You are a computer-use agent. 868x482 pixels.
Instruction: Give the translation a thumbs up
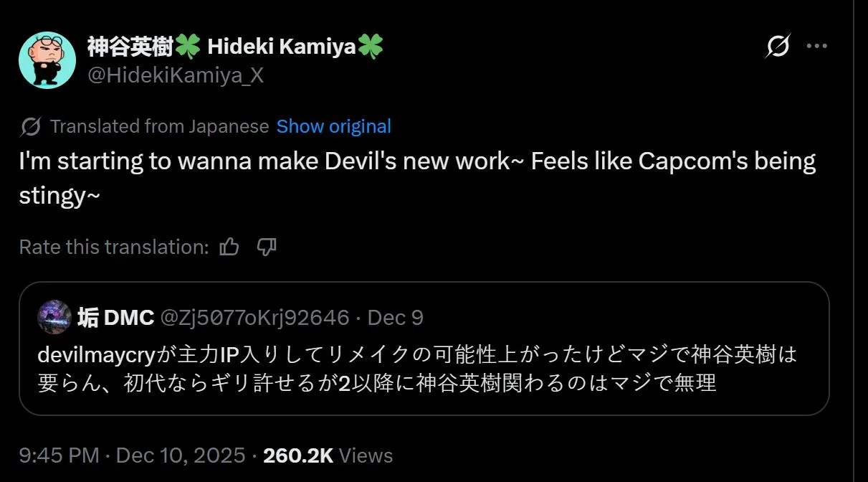tap(228, 247)
